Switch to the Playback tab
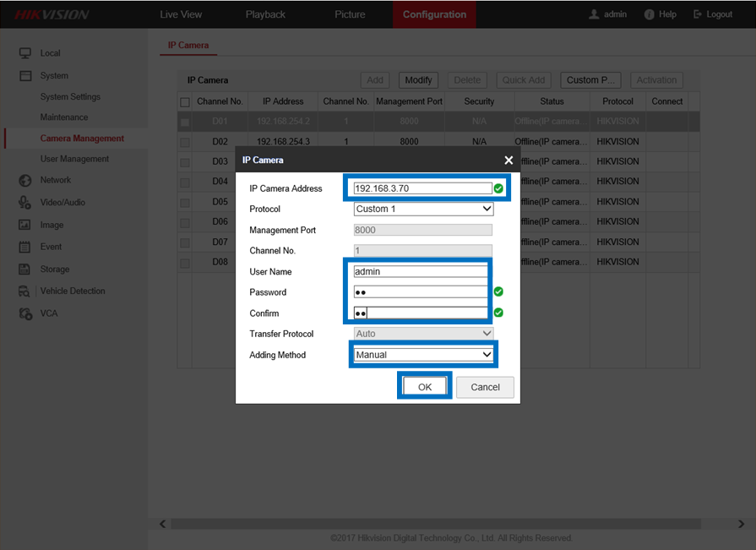Screen dimensions: 756x550 [265, 14]
